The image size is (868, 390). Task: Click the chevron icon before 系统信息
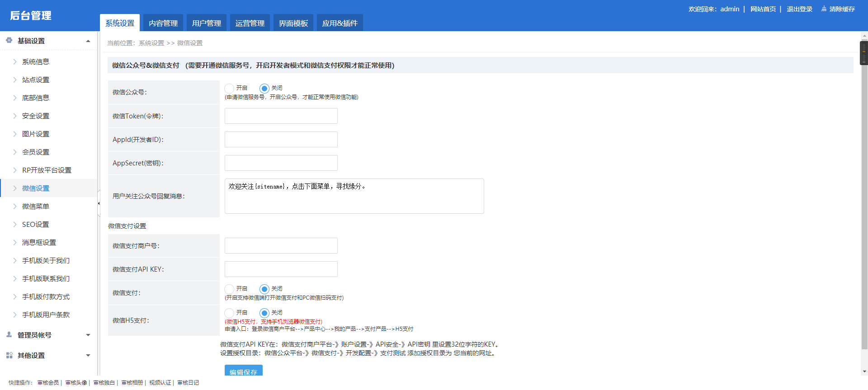coord(15,61)
